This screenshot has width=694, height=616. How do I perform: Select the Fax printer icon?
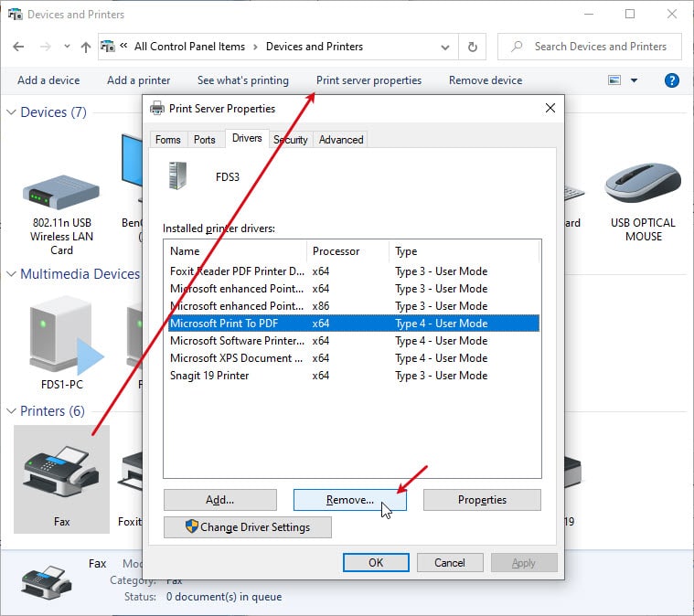(61, 479)
